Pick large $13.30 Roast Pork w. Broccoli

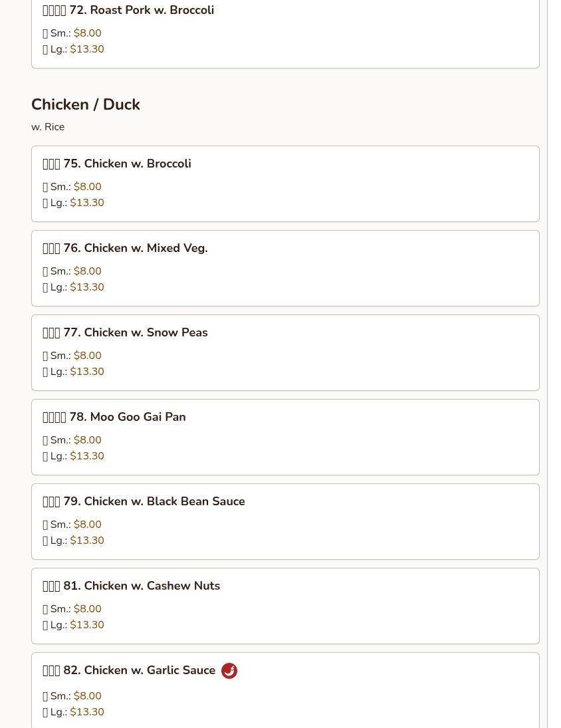(74, 50)
